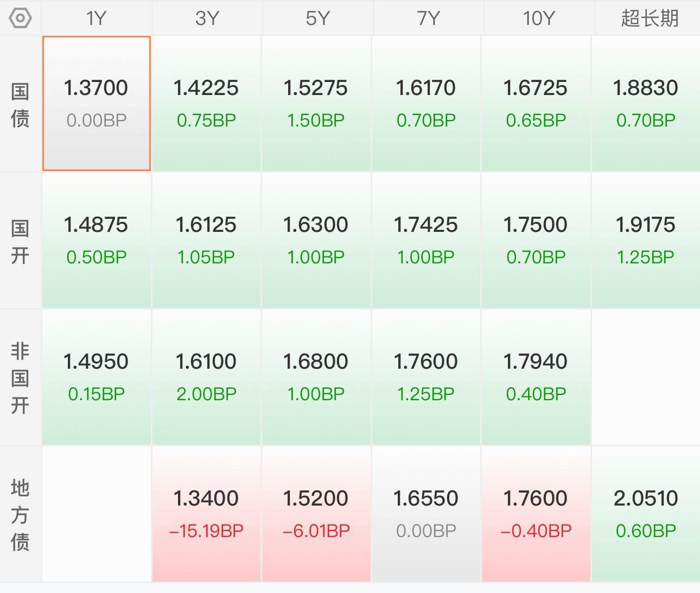Select the 地方债 5Y cell 1.5200
Viewport: 700px width, 593px height.
click(316, 514)
